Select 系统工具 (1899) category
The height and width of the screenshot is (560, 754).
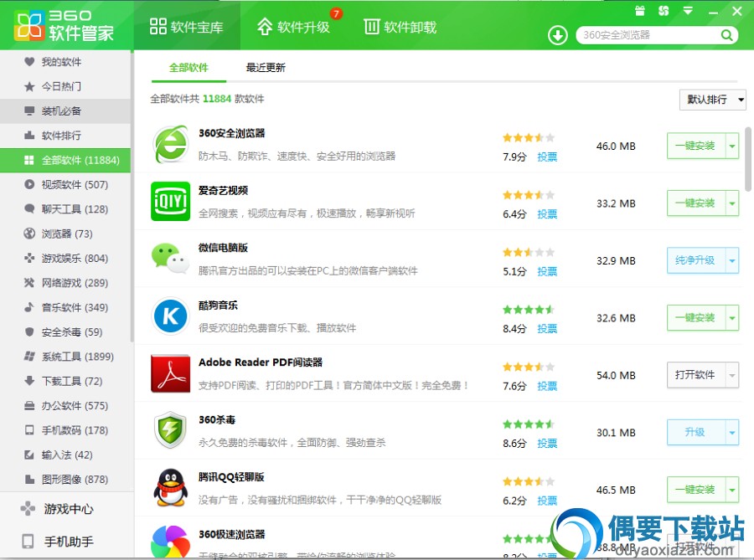(x=65, y=356)
